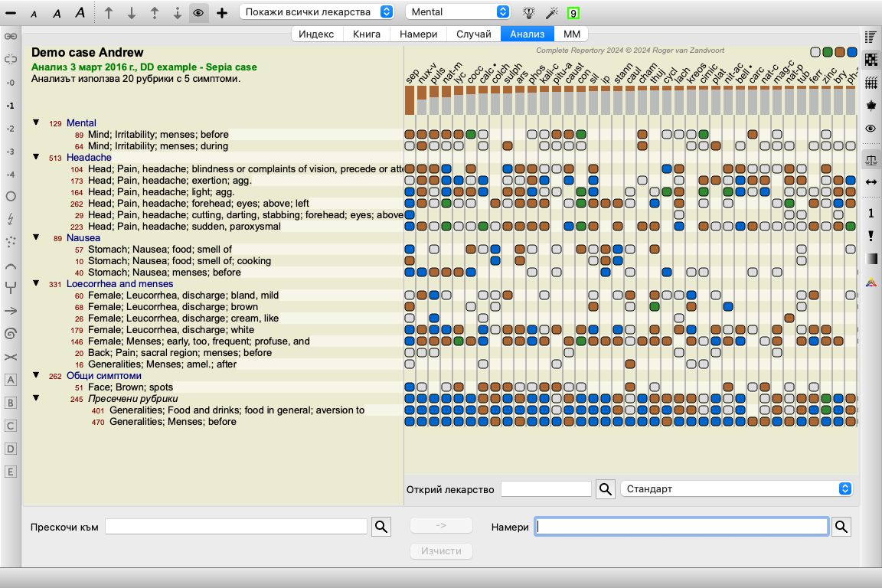
Task: Select the balance scales icon in right sidebar
Action: pyautogui.click(x=871, y=159)
